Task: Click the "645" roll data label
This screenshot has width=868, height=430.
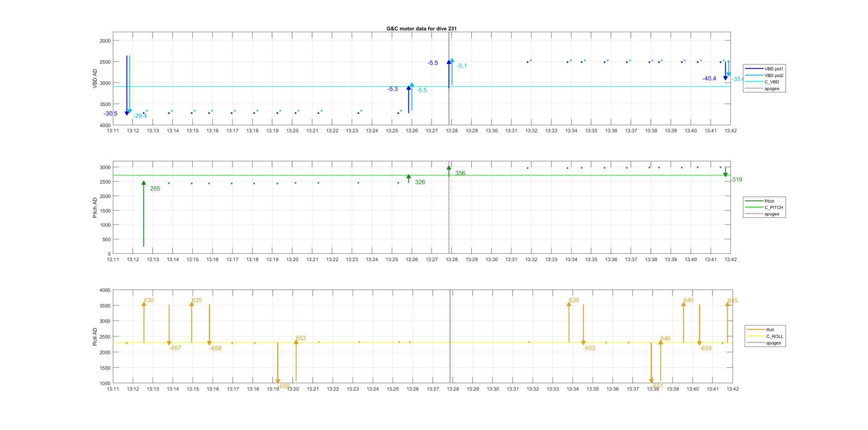Action: [x=733, y=301]
